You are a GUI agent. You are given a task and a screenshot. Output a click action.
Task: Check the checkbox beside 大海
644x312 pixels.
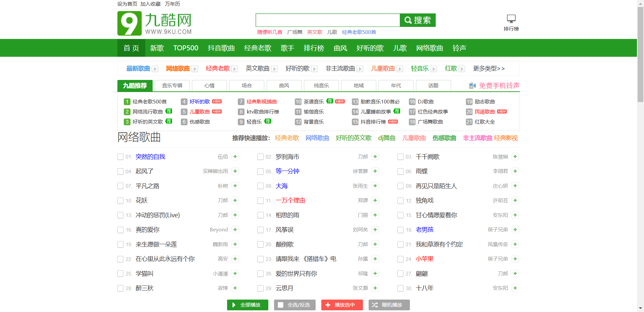click(x=260, y=186)
